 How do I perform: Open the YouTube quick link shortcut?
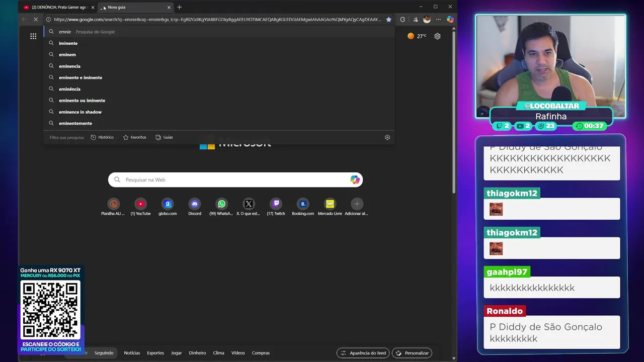pyautogui.click(x=140, y=207)
